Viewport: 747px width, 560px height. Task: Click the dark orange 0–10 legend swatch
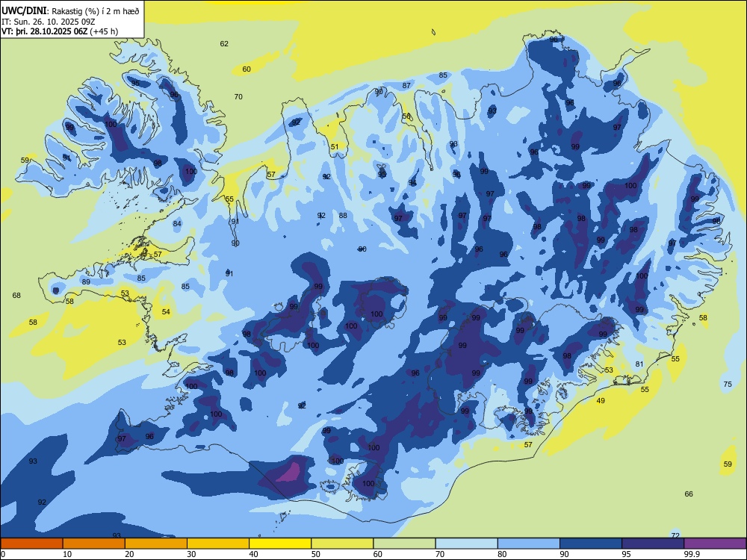point(31,544)
